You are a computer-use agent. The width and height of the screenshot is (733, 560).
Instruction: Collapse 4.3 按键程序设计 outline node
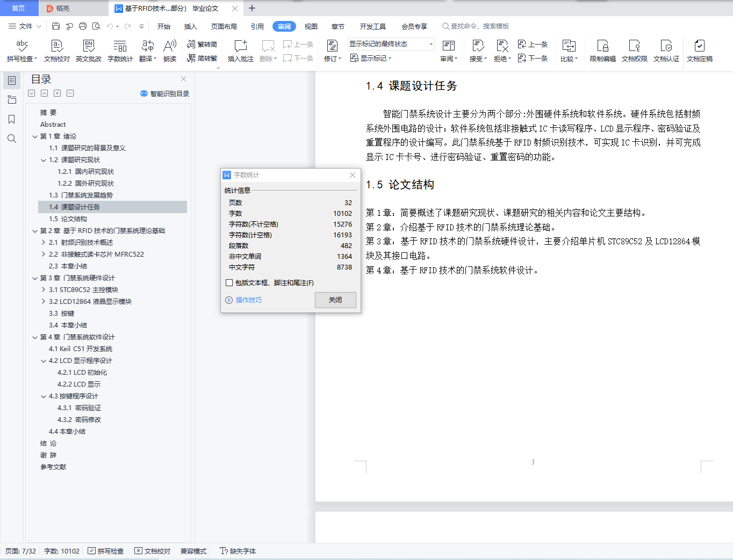pyautogui.click(x=44, y=396)
